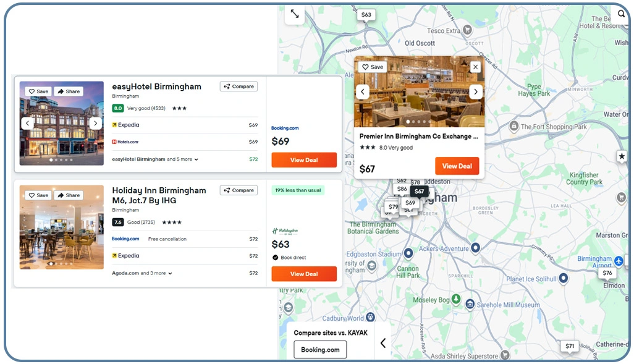Save Premier Inn from map popup
Screen dimensions: 634x364
coord(372,67)
